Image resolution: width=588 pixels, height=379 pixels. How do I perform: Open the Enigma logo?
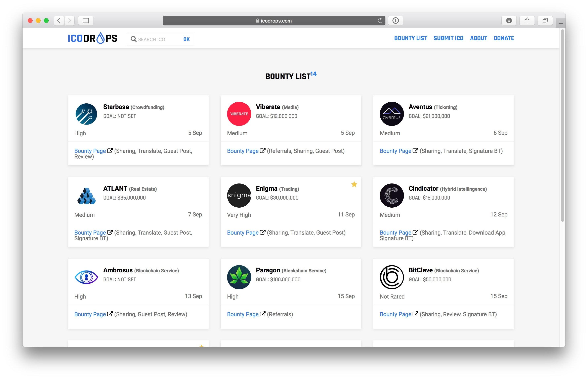239,195
